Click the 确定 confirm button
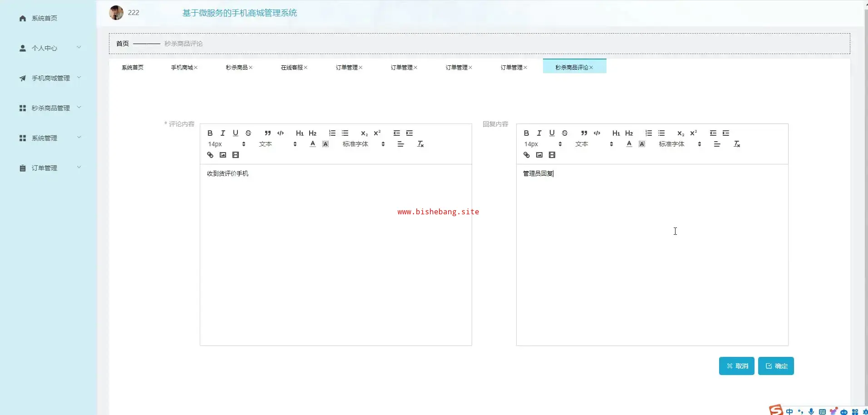 pyautogui.click(x=775, y=366)
